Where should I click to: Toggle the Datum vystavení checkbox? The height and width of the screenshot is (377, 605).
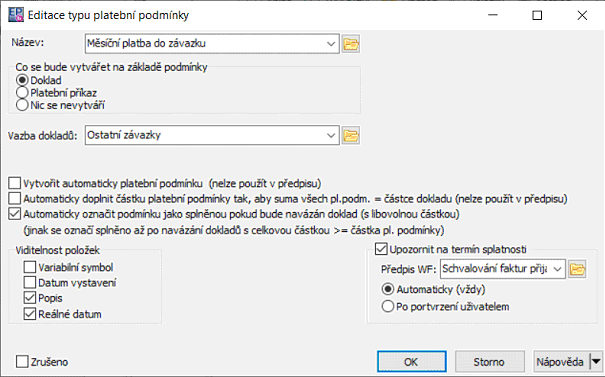(30, 282)
